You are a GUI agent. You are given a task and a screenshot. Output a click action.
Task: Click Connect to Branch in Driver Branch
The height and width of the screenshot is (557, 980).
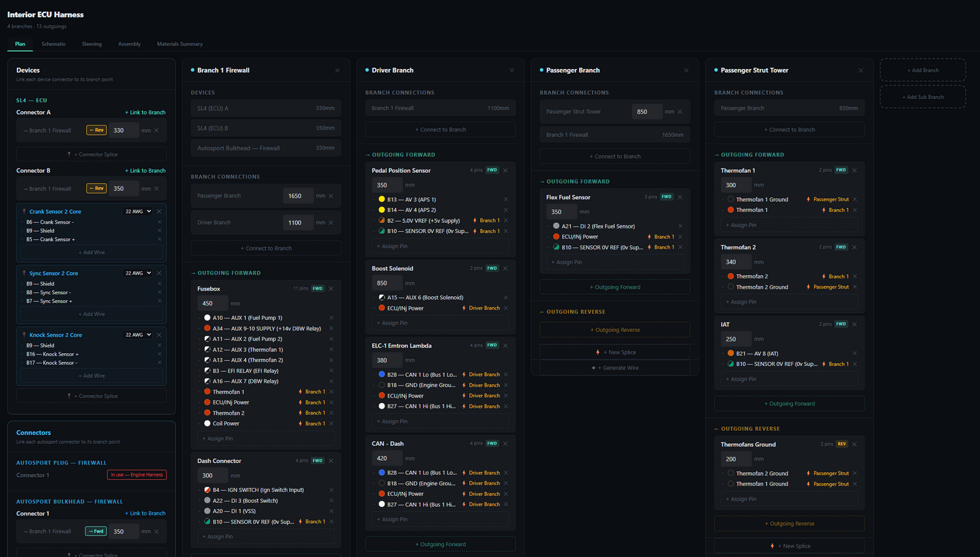click(440, 129)
